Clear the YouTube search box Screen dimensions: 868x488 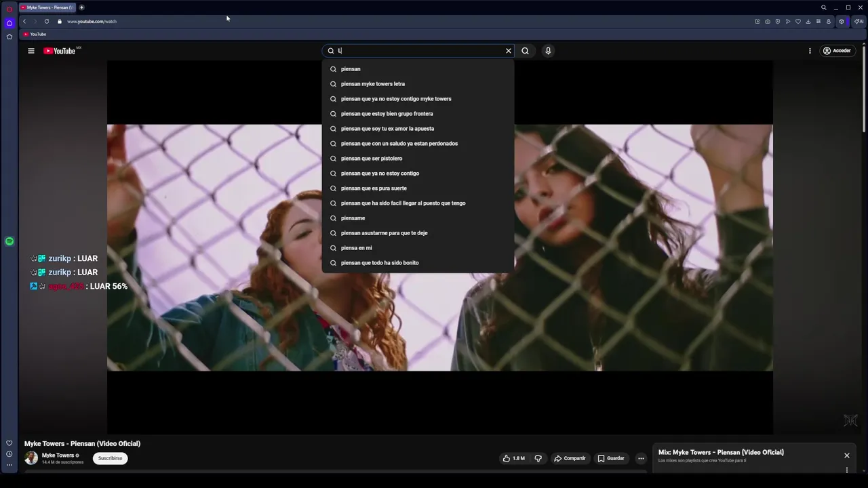pos(509,51)
